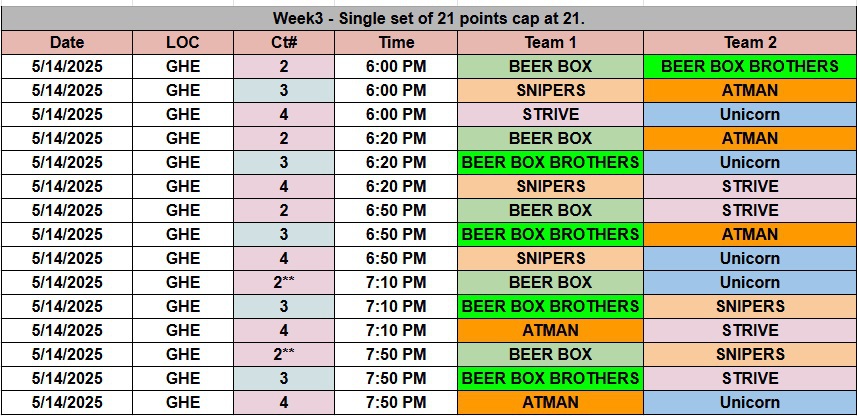Select BEER BOX BROTHERS in Team 2 column
This screenshot has height=416, width=857.
[749, 67]
